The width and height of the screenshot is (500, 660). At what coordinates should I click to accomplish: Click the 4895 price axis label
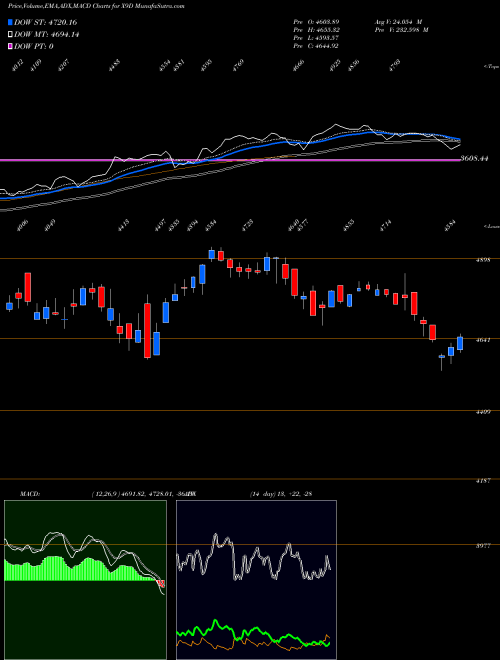tap(483, 260)
